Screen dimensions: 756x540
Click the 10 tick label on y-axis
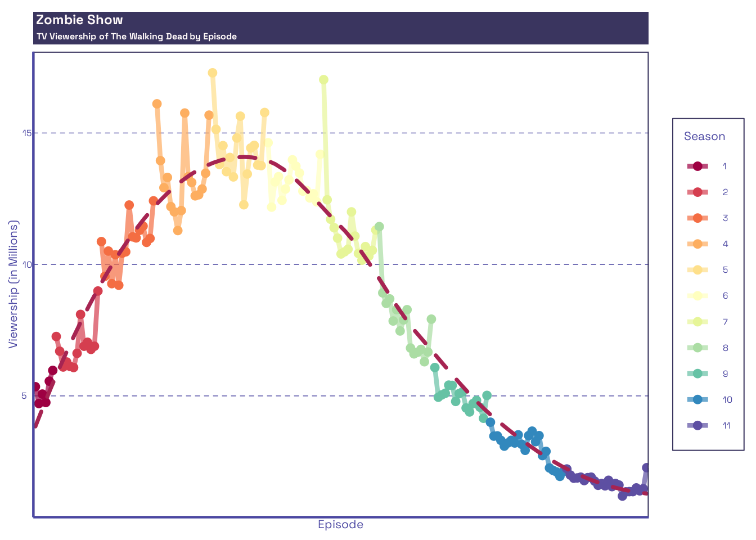(25, 264)
